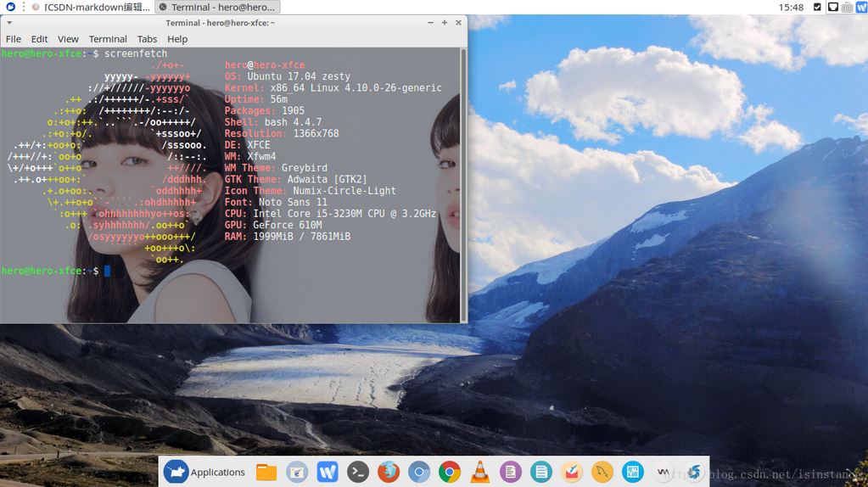Launch the red-and-white pen app in the dock
This screenshot has height=487, width=868.
coord(571,472)
